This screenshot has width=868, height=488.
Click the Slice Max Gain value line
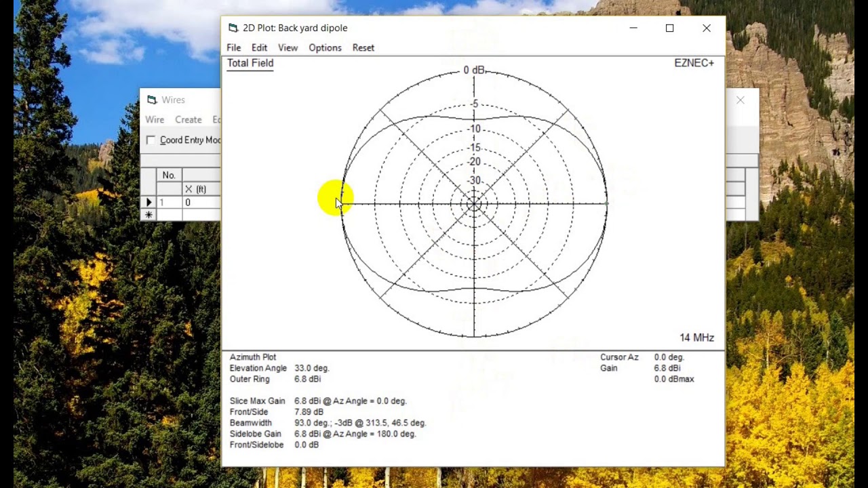click(x=351, y=401)
